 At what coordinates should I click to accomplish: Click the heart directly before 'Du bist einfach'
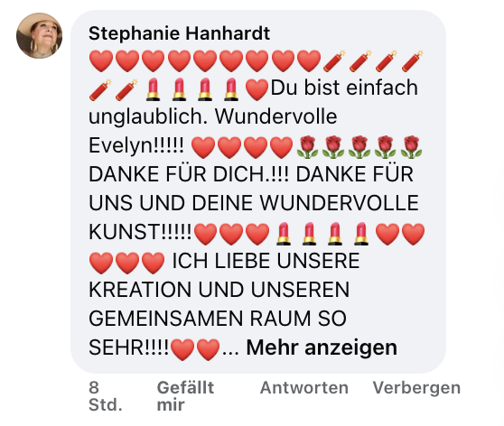click(x=257, y=90)
